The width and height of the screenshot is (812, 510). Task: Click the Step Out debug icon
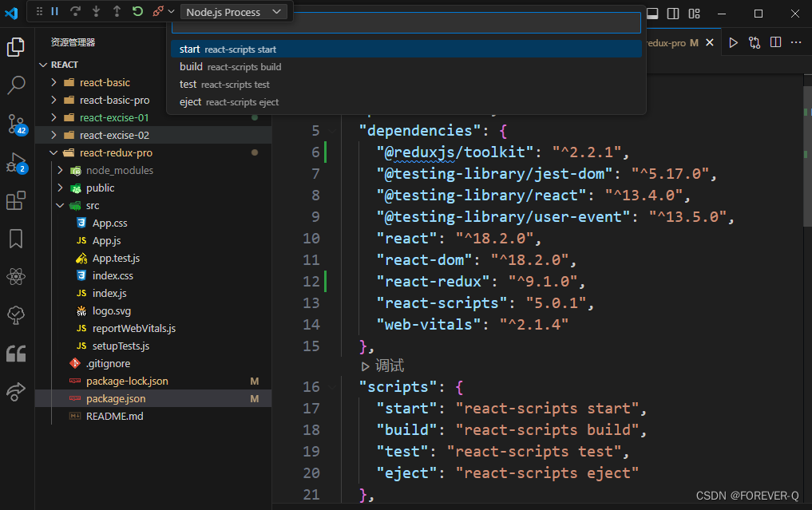click(x=117, y=12)
